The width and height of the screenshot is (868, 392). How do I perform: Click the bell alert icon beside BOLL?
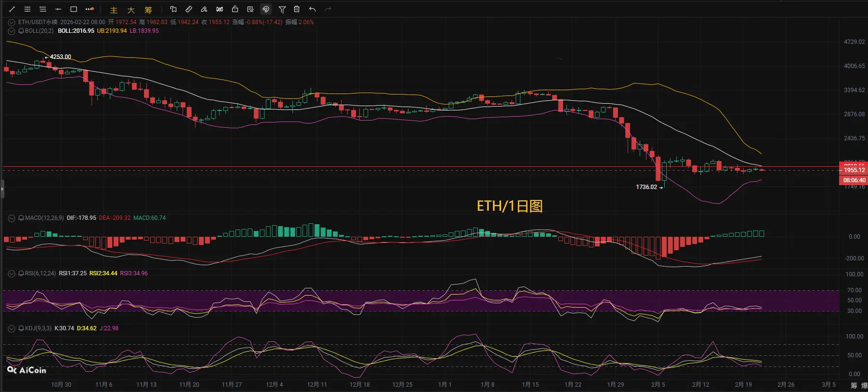click(21, 31)
